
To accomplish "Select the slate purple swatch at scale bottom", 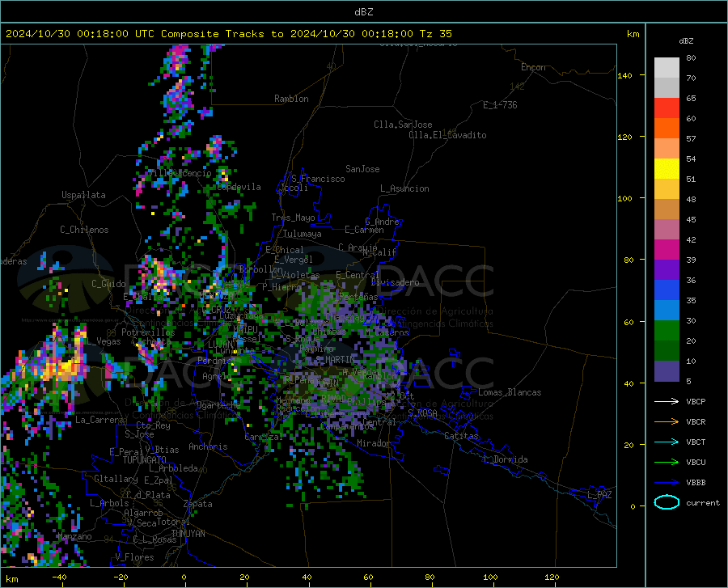I will pos(667,371).
